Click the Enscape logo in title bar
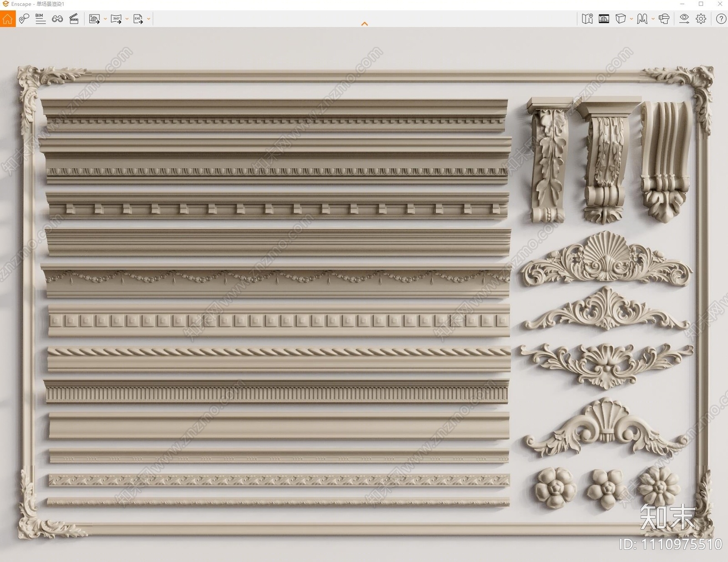The image size is (728, 562). 5,4
